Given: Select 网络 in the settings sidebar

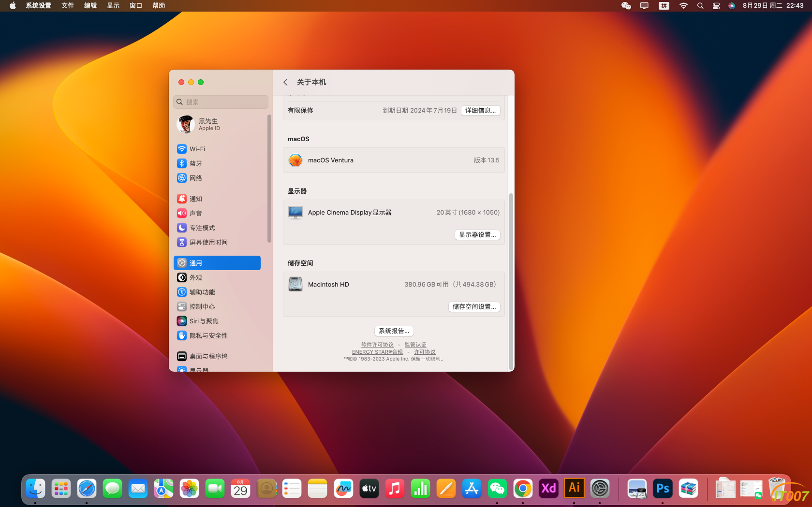Looking at the screenshot, I should point(217,178).
